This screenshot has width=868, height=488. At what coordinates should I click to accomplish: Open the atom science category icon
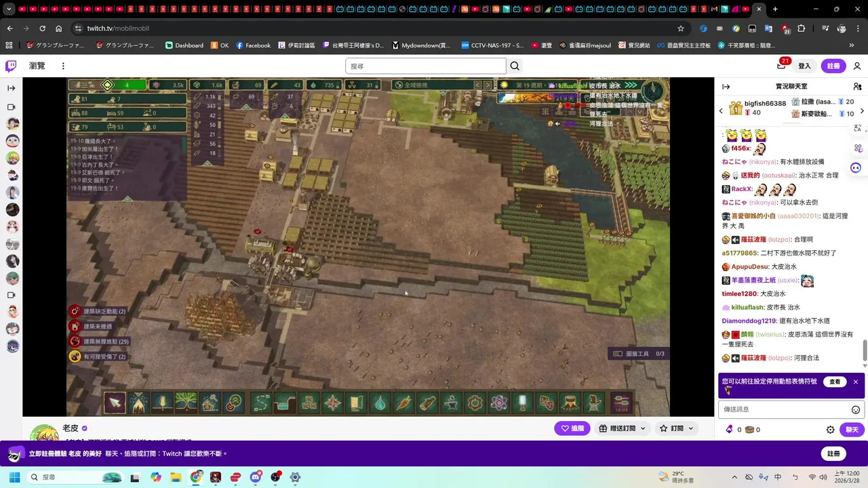499,403
